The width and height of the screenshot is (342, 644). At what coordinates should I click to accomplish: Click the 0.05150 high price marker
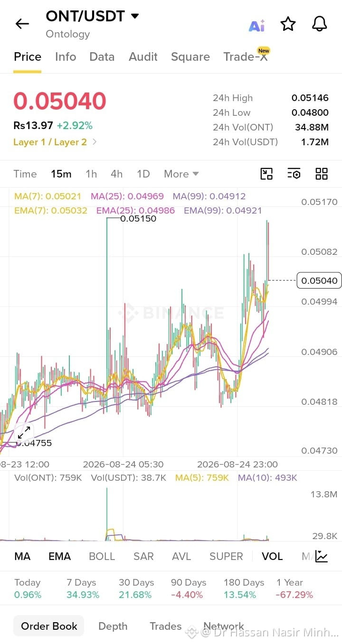tap(138, 219)
